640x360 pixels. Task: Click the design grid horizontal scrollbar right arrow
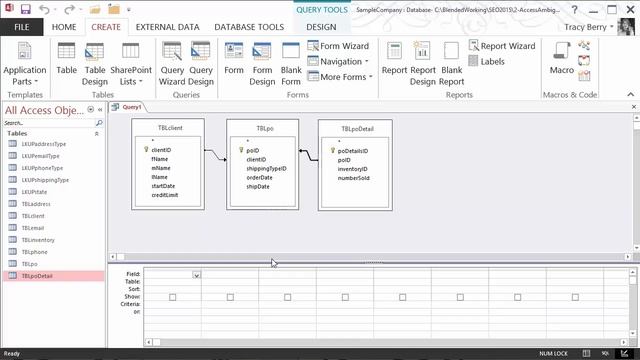pyautogui.click(x=624, y=342)
